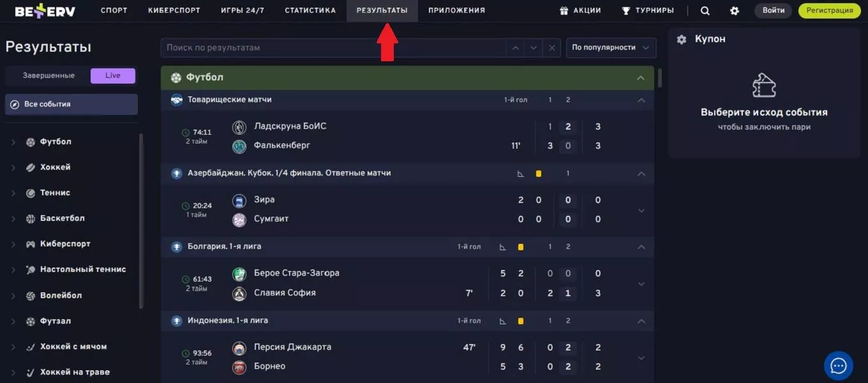The width and height of the screenshot is (868, 383).
Task: Click the Персия Джакарта team logo
Action: click(x=239, y=348)
